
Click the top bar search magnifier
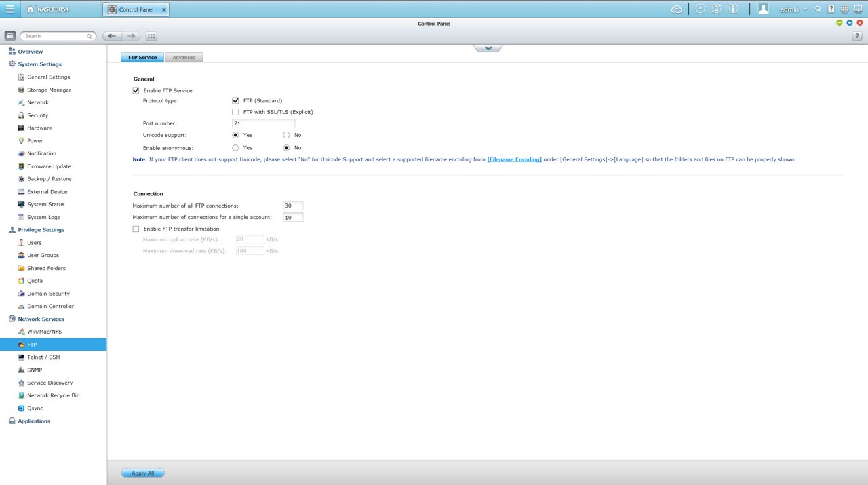(818, 9)
